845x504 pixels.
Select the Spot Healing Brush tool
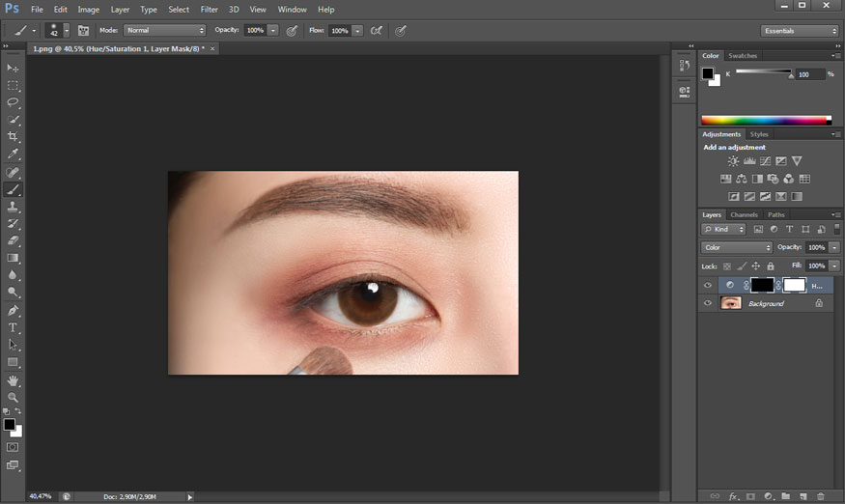[x=13, y=172]
